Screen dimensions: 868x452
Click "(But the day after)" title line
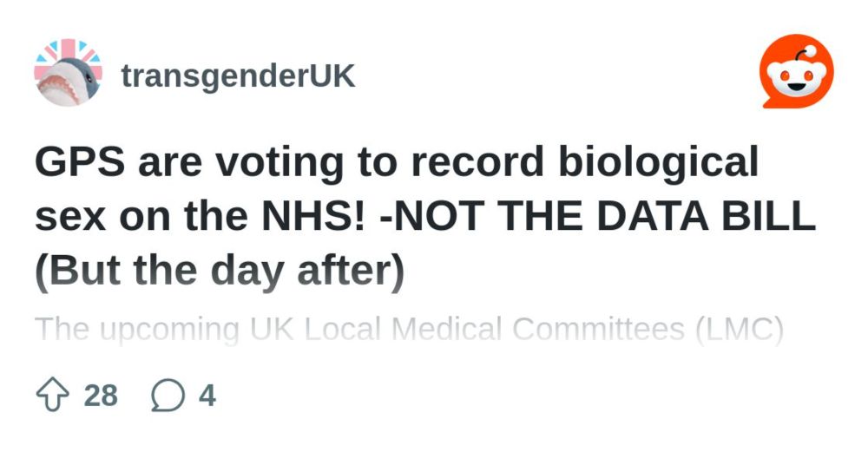coord(220,272)
